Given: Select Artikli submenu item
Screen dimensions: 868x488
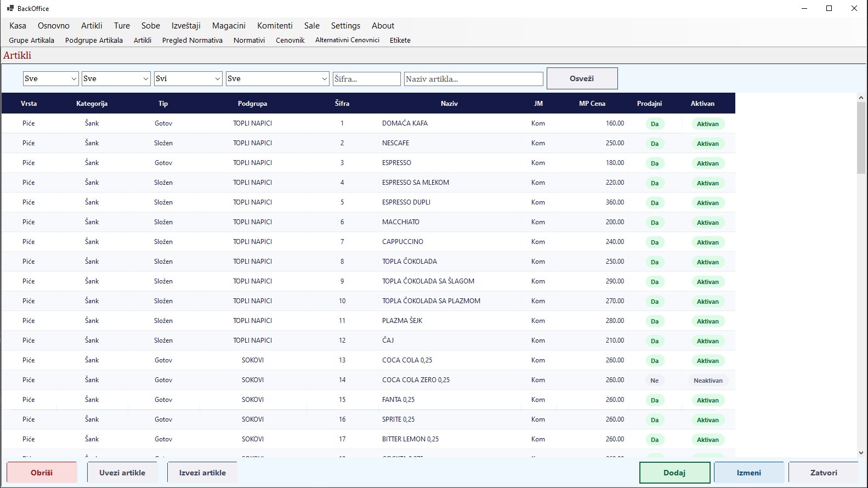Looking at the screenshot, I should pos(143,40).
